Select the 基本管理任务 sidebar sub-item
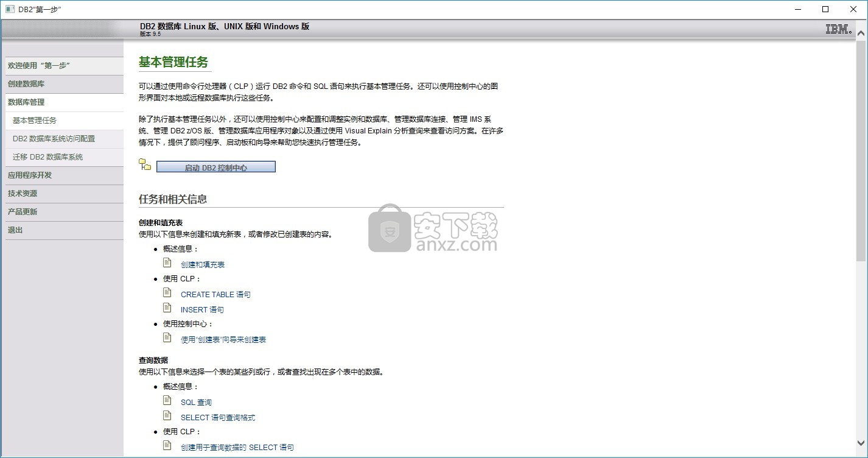The height and width of the screenshot is (458, 868). [65, 121]
